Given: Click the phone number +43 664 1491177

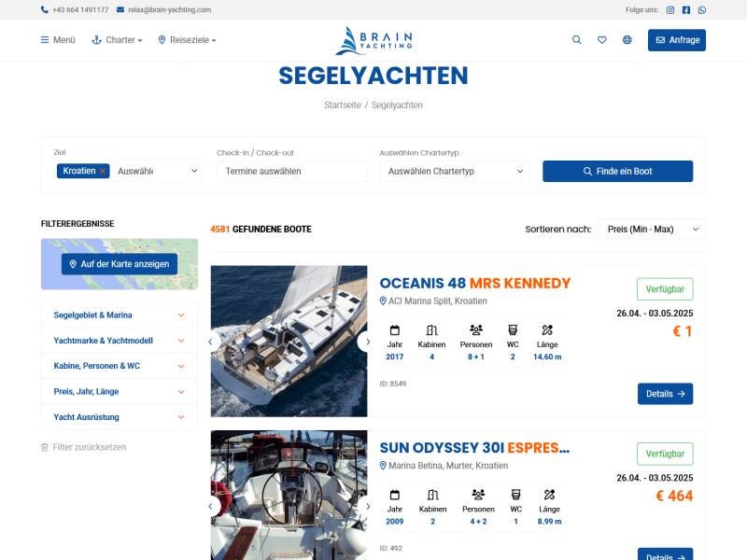Looking at the screenshot, I should pos(75,9).
